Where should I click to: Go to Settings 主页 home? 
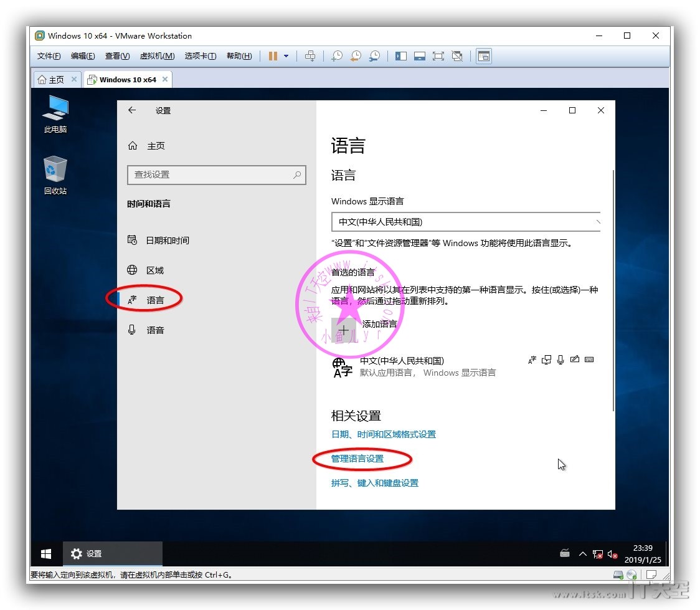point(147,146)
